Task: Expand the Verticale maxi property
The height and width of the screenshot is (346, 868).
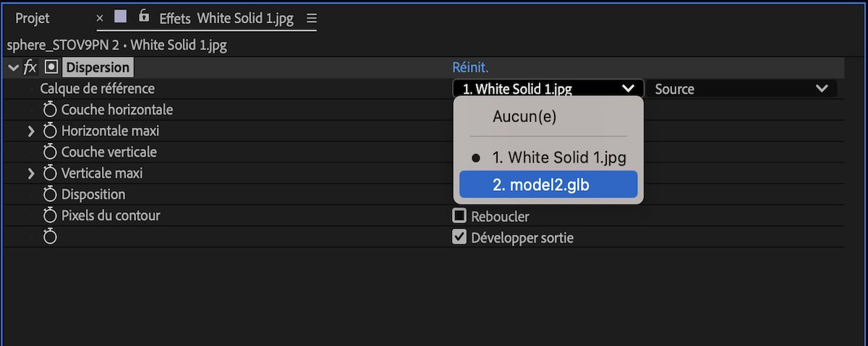Action: [x=31, y=173]
